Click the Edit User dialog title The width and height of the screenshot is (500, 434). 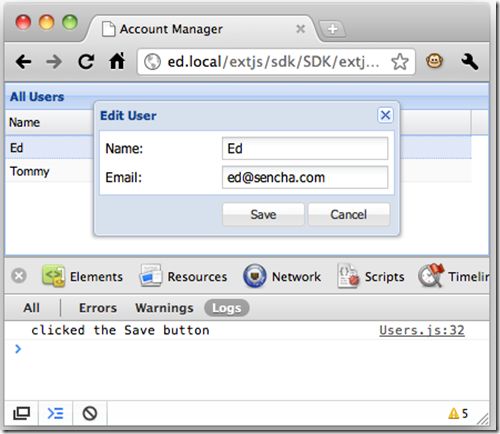pyautogui.click(x=128, y=116)
